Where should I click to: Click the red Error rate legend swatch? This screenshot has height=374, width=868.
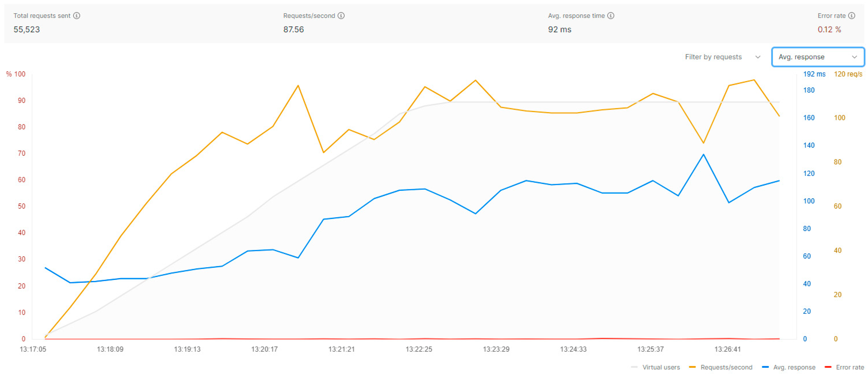click(x=828, y=367)
